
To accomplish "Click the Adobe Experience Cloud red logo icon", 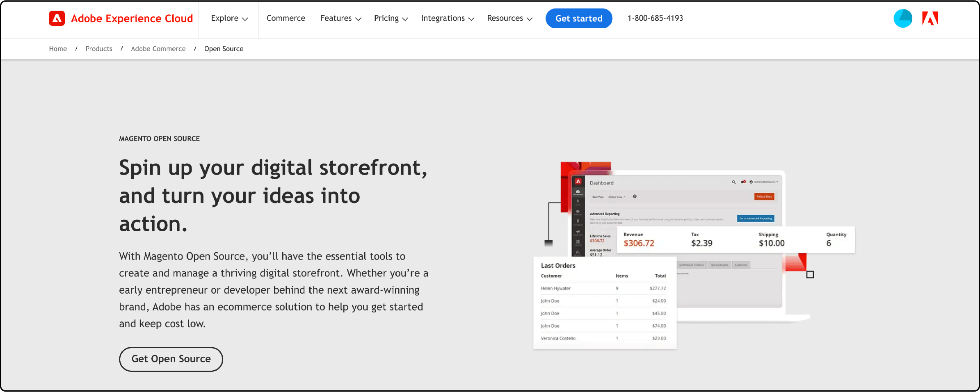I will tap(57, 18).
